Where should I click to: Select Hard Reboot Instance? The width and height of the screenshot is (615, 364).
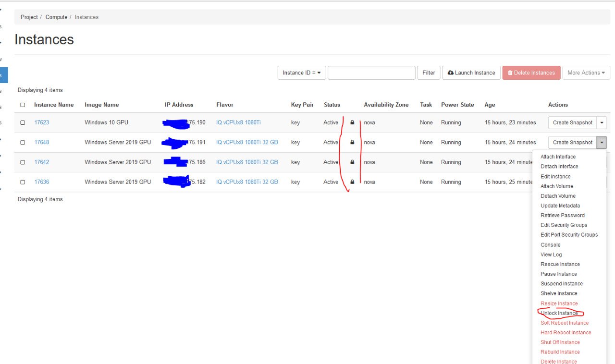point(566,332)
